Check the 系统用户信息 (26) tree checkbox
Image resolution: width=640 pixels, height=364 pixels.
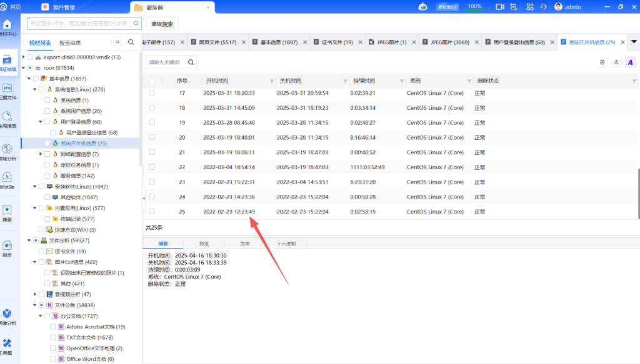pos(47,111)
